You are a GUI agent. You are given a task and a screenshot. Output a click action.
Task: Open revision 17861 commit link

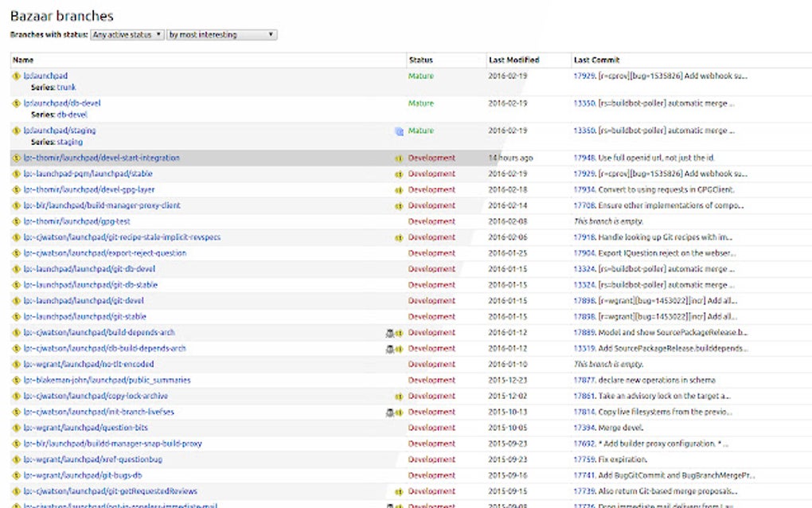point(584,397)
